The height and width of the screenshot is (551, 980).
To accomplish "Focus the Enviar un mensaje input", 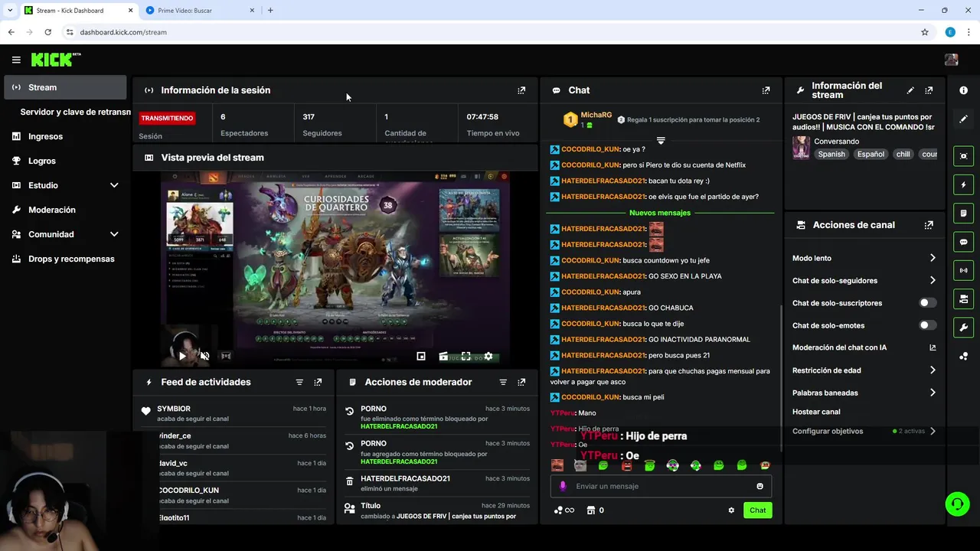I will click(x=661, y=486).
